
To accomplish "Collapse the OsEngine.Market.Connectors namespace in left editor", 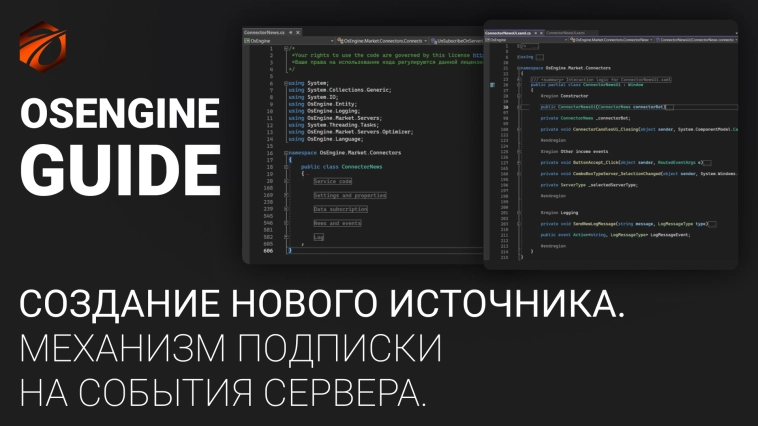I will [x=286, y=153].
